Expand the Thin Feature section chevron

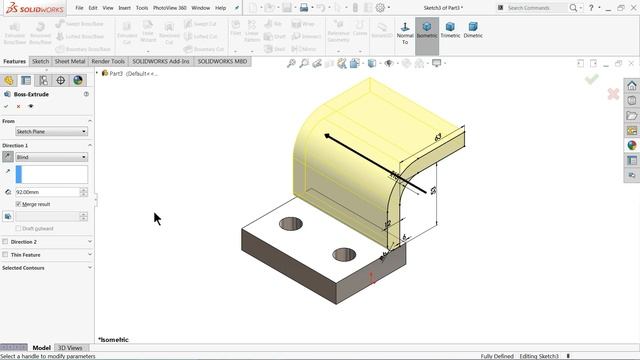(x=90, y=255)
